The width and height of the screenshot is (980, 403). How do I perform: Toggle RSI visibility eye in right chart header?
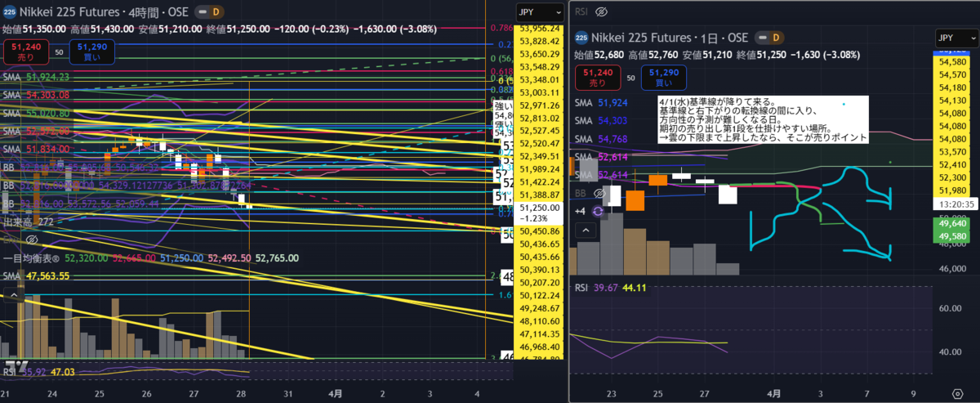(x=603, y=12)
